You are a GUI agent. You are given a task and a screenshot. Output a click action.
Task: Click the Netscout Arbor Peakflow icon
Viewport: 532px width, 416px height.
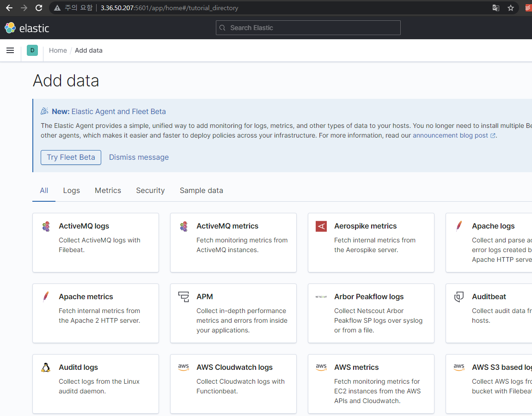point(321,297)
